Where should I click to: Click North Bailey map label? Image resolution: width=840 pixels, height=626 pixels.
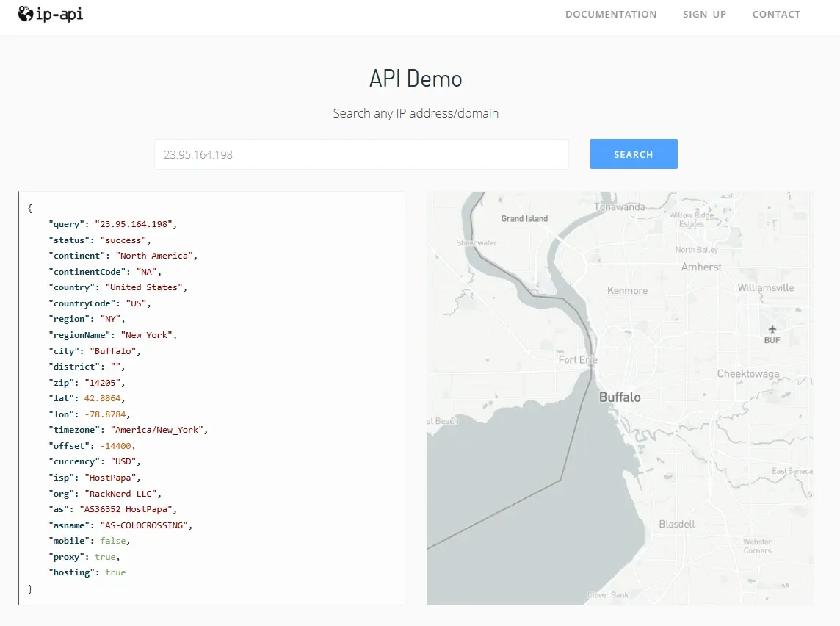tap(696, 250)
